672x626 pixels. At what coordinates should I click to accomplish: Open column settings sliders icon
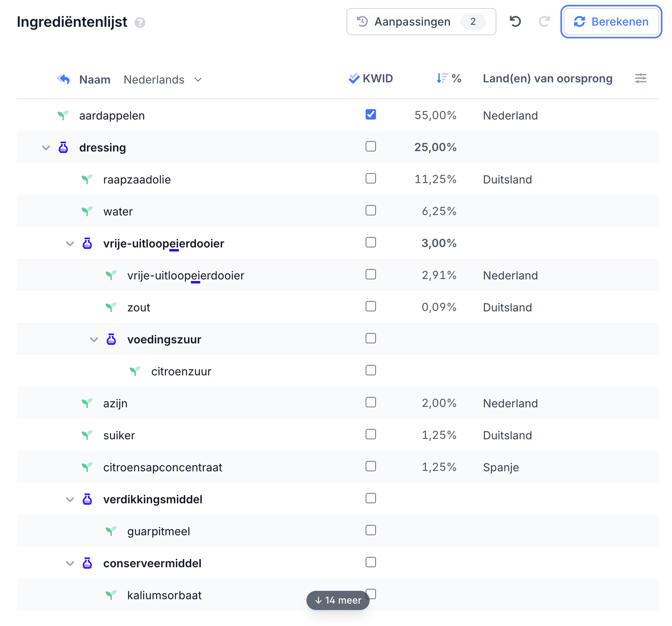point(640,78)
